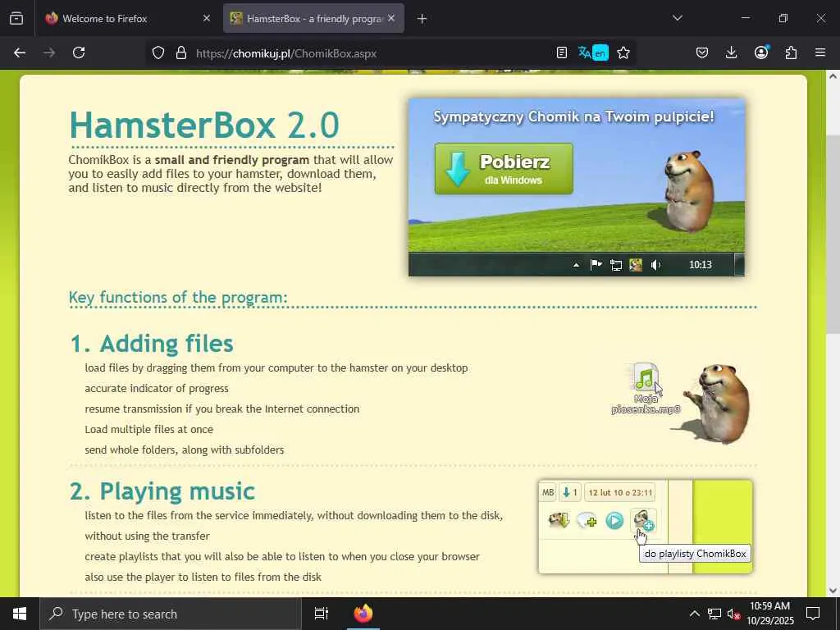The height and width of the screenshot is (630, 840).
Task: Click the muted volume tray icon
Action: [733, 614]
